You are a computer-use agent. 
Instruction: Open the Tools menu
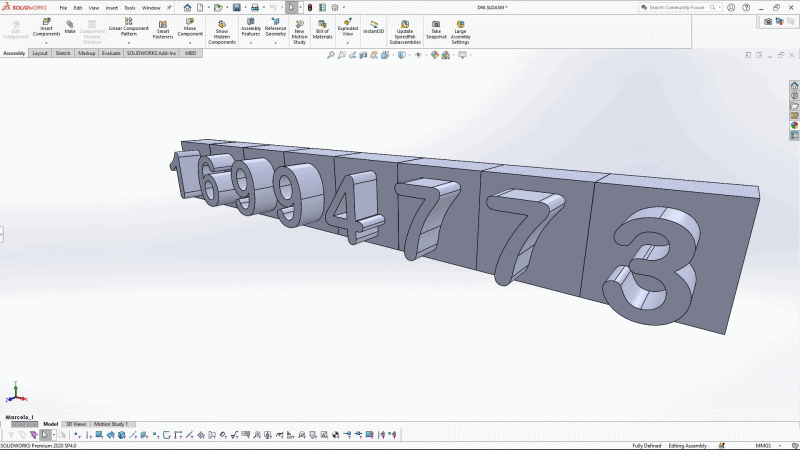(130, 8)
